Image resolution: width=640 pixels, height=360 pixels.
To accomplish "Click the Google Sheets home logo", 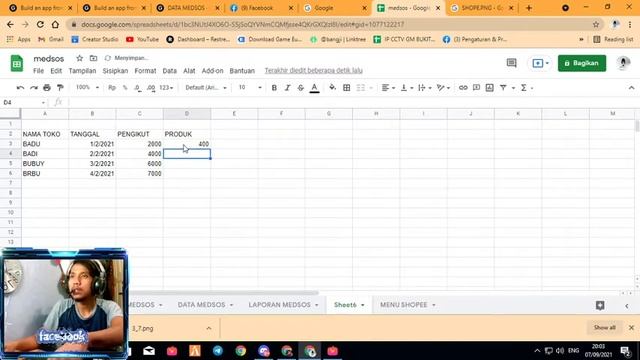I will 17,63.
